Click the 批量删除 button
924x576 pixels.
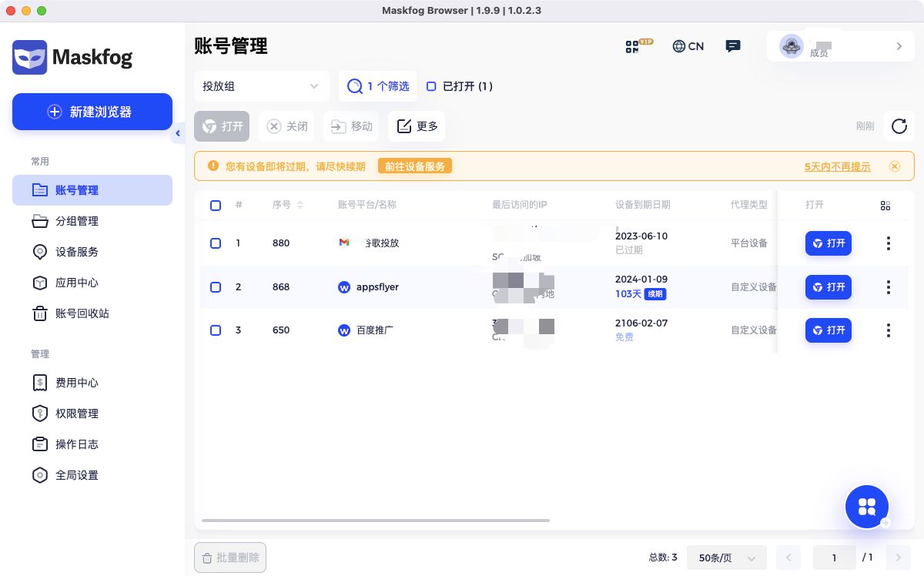[x=230, y=558]
